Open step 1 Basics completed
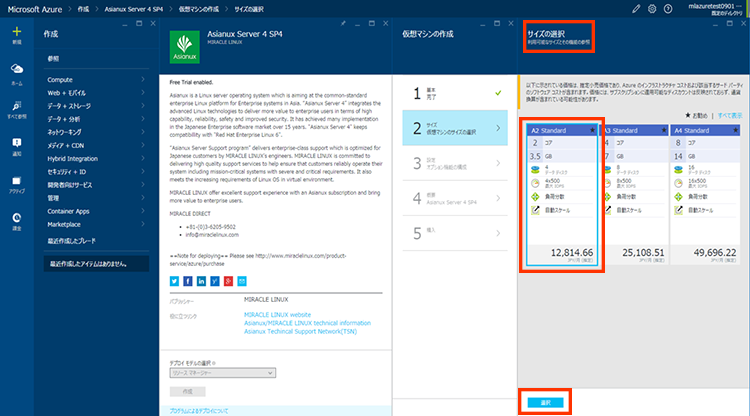750x416 pixels. [455, 93]
